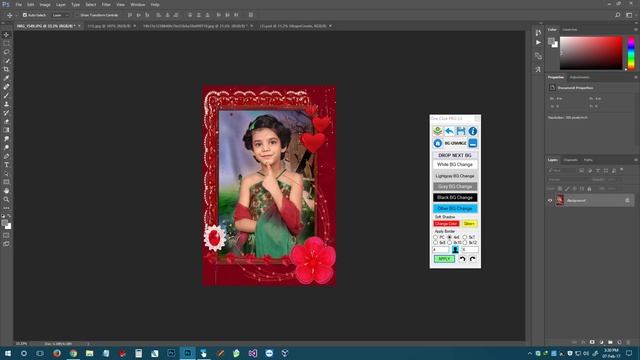Select the Eyedropper tool
This screenshot has height=360, width=640.
tap(6, 78)
